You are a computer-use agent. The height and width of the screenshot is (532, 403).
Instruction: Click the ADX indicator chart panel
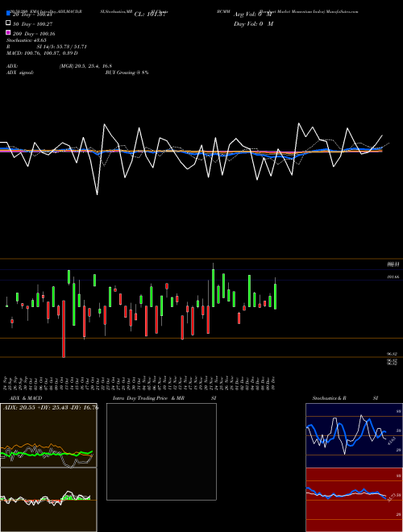point(48,435)
